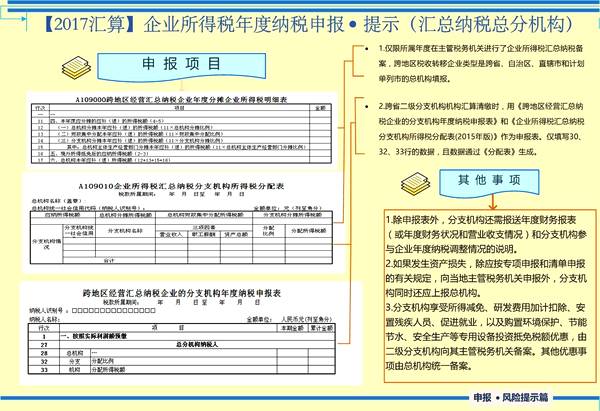
Task: Click the 总机构财政集中分配所得税额 header cell
Action: tap(204, 215)
